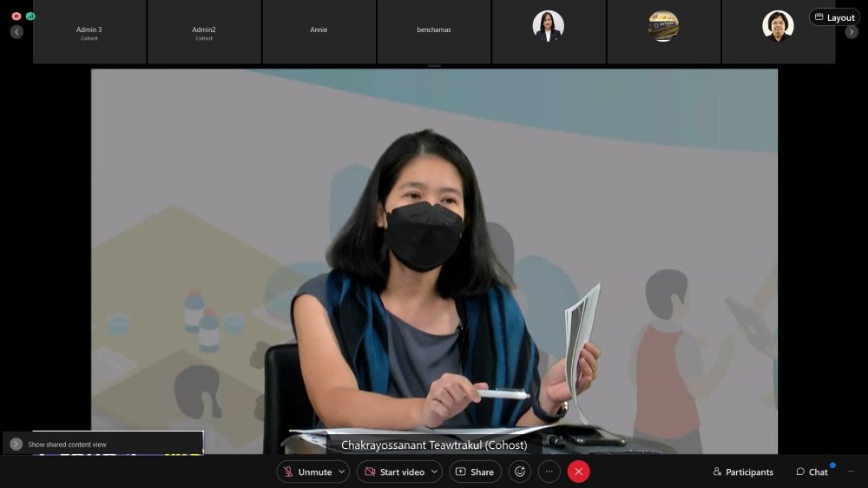Click the Share content button
The image size is (868, 488).
[475, 472]
